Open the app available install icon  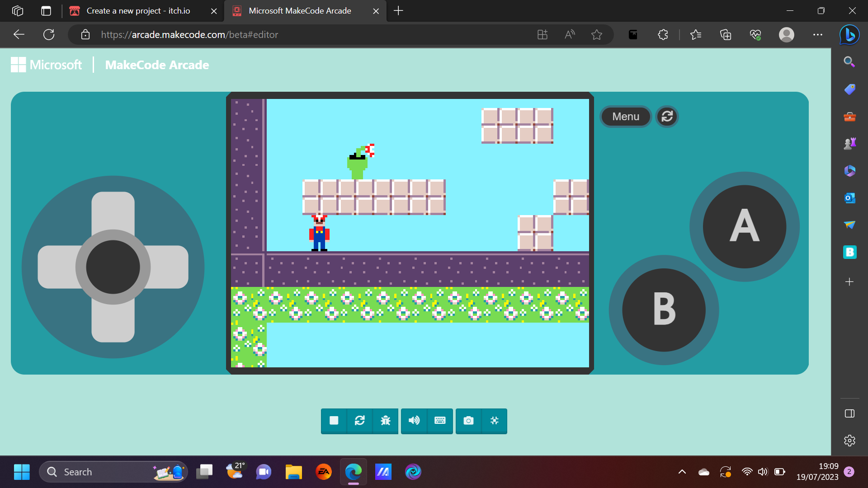pyautogui.click(x=542, y=34)
